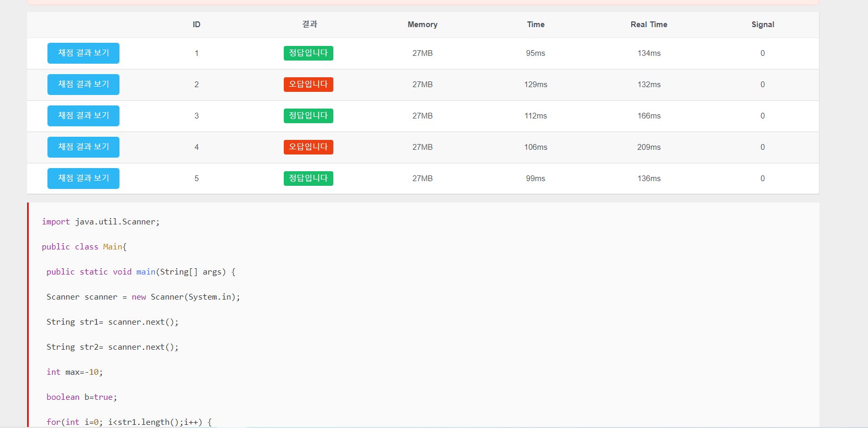This screenshot has height=428, width=868.
Task: Click the Signal value 0 in row ID 2
Action: pos(763,85)
